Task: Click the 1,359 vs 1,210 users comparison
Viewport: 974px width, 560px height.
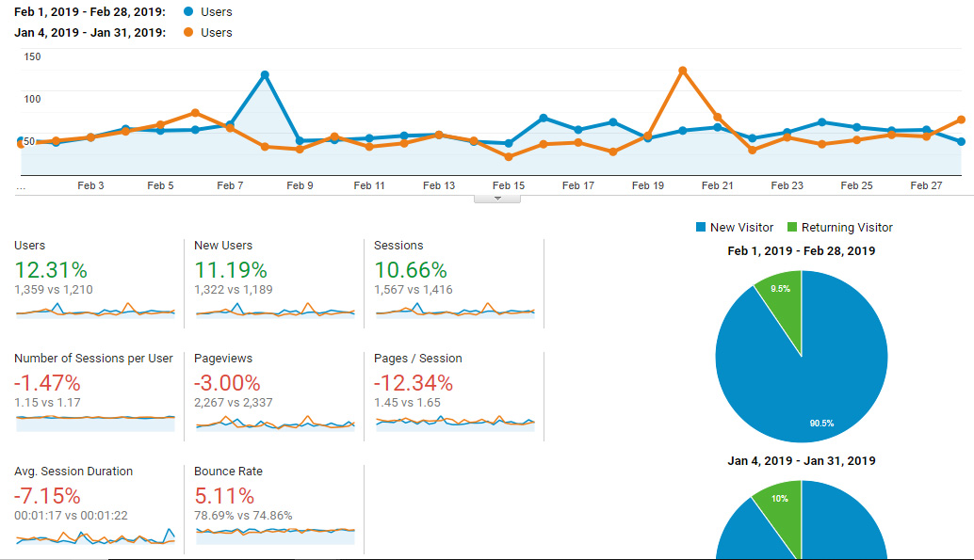Action: 54,289
